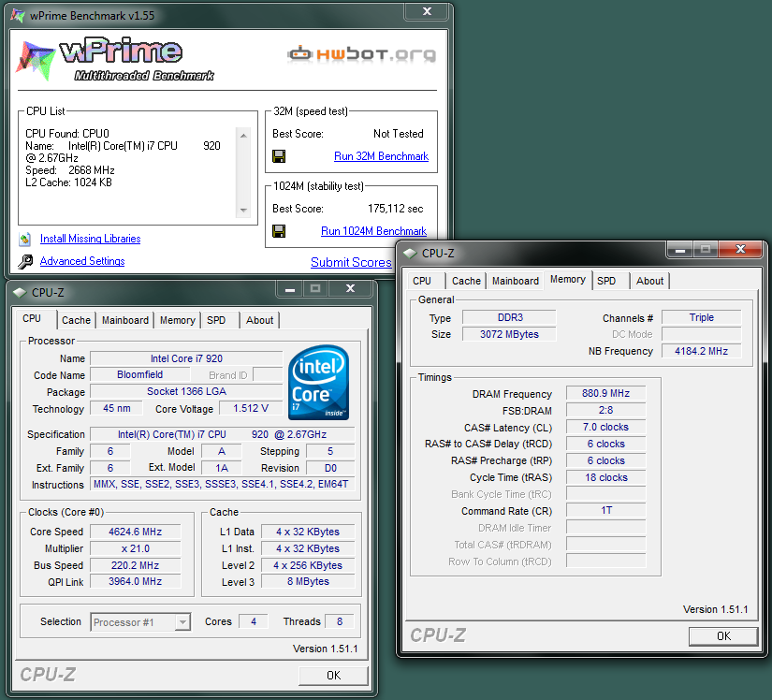772x700 pixels.
Task: Select CPU tab in right CPU-Z window
Action: pos(422,281)
